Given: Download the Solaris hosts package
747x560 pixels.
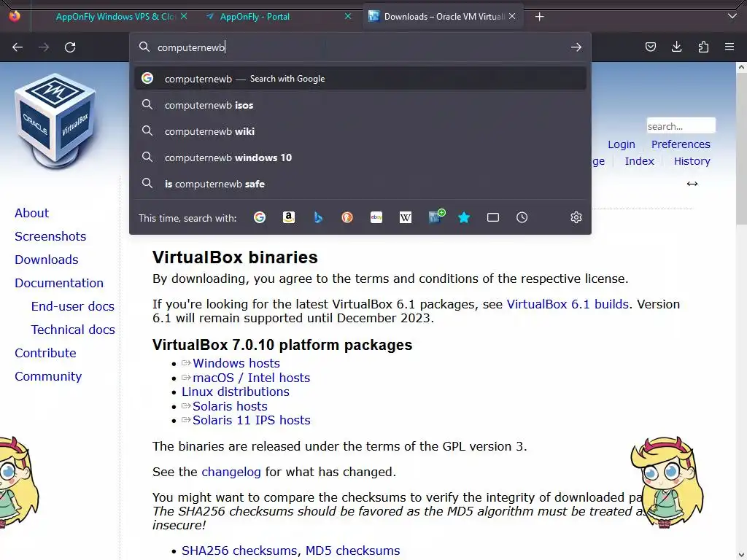Looking at the screenshot, I should (x=230, y=406).
